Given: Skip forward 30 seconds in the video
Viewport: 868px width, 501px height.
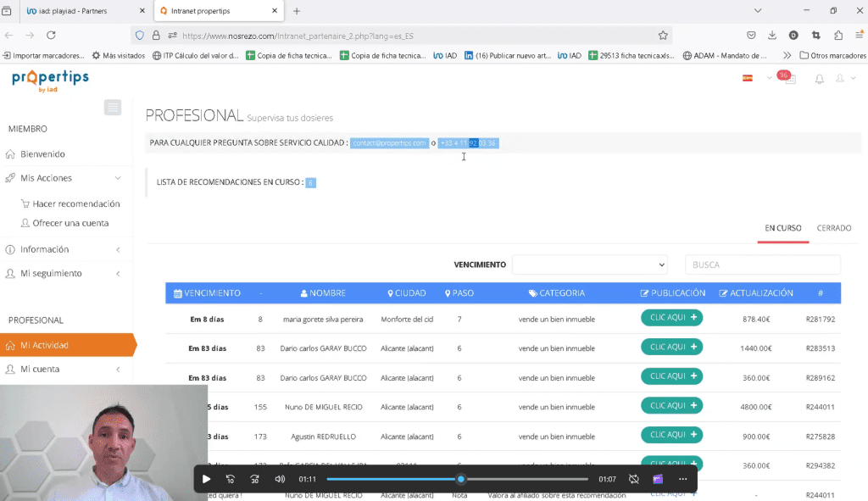Looking at the screenshot, I should [253, 479].
